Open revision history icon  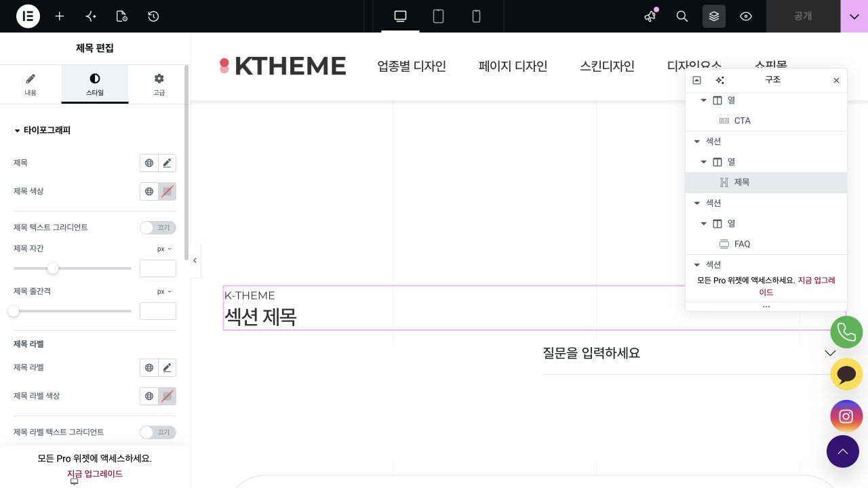(153, 16)
